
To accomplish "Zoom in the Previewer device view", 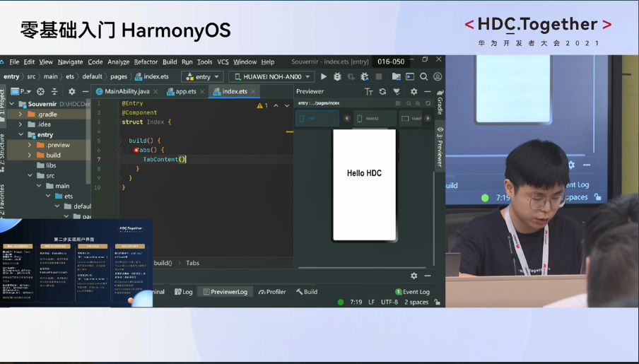I will [418, 103].
